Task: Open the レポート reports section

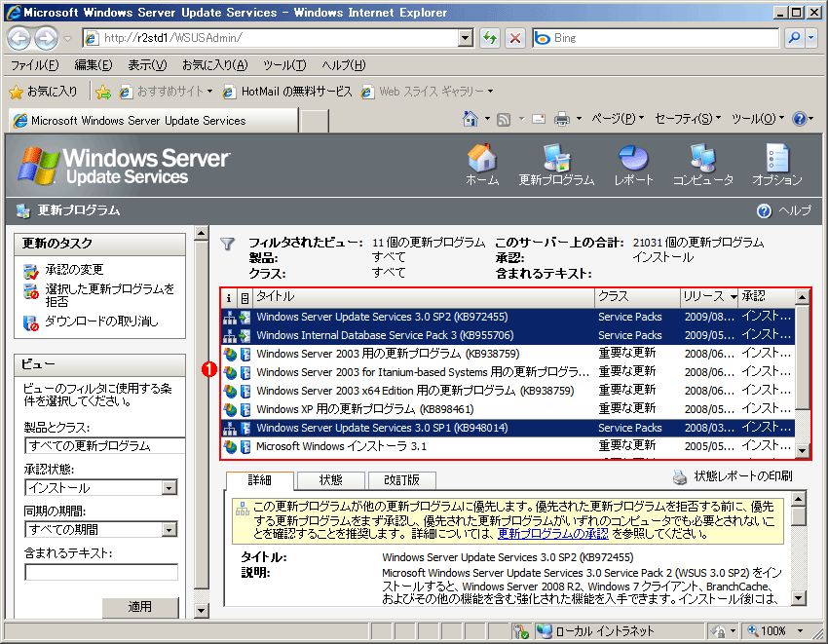Action: [x=633, y=165]
